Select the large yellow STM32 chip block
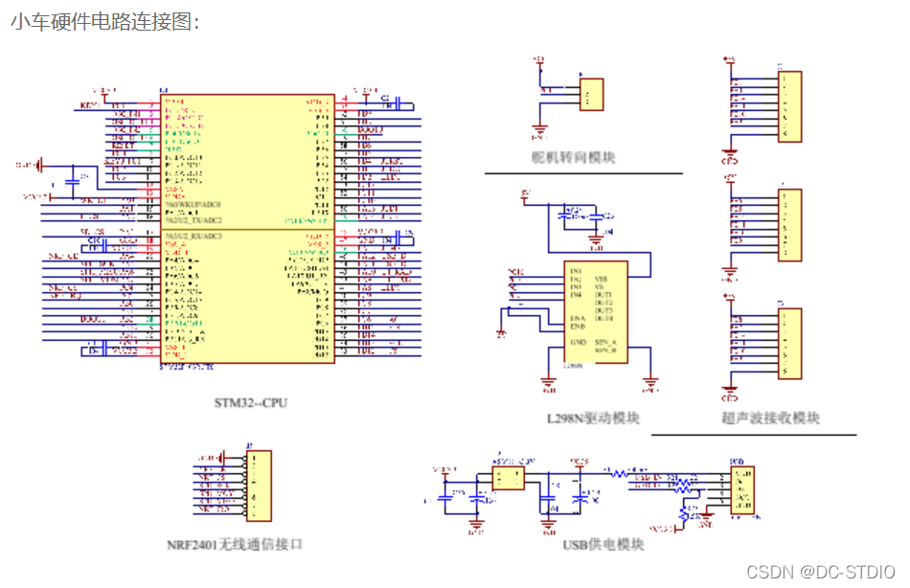Screen dimensions: 910x588 (x=247, y=229)
